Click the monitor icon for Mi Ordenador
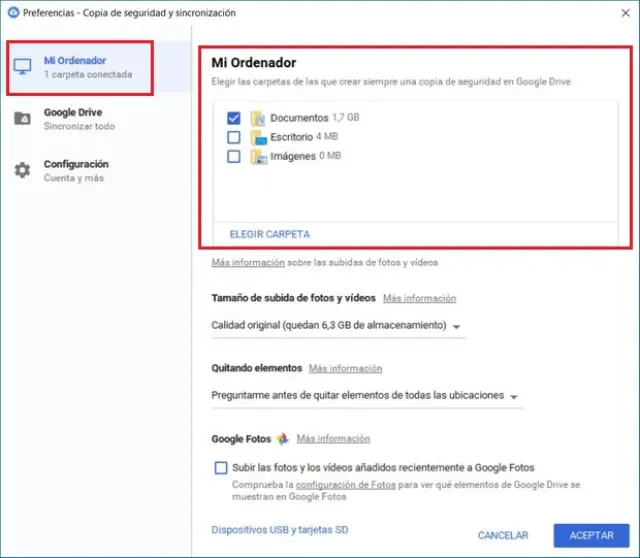Viewport: 640px width, 558px height. (x=22, y=68)
